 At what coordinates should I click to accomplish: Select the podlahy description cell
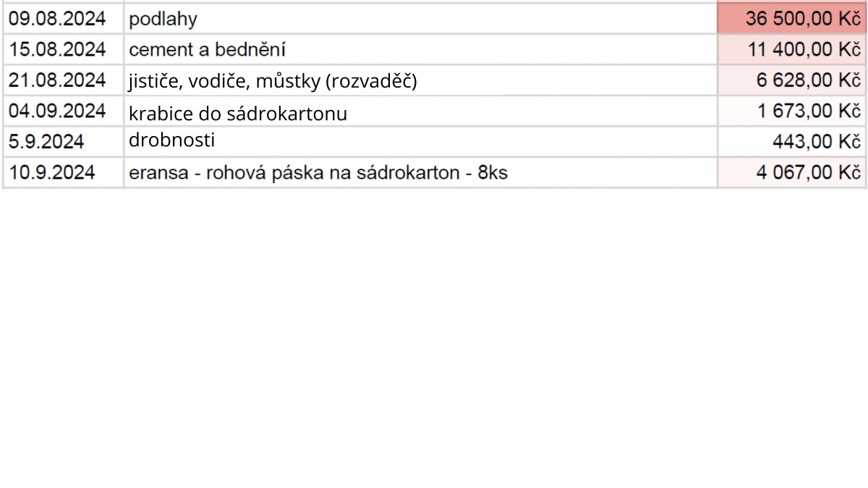point(420,19)
